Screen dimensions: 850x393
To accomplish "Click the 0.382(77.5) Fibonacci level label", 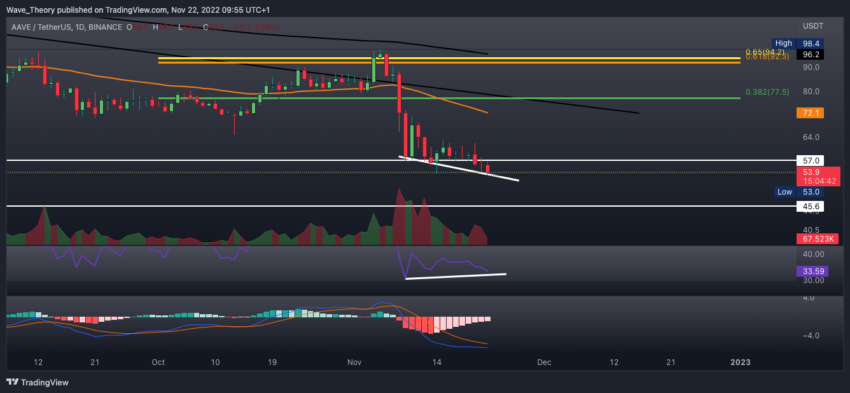I will coord(767,92).
